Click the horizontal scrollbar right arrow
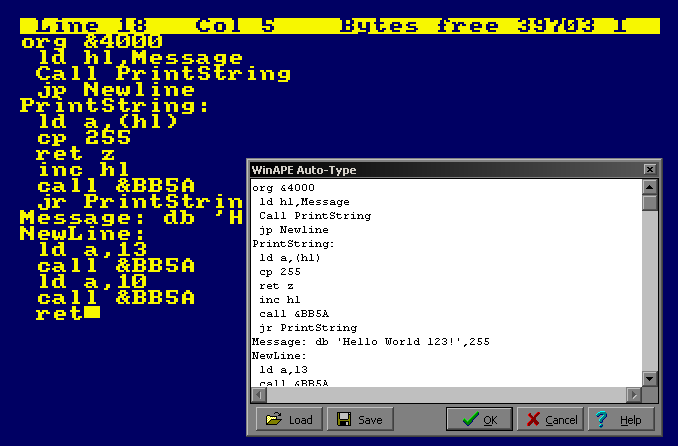The height and width of the screenshot is (446, 678). 634,395
